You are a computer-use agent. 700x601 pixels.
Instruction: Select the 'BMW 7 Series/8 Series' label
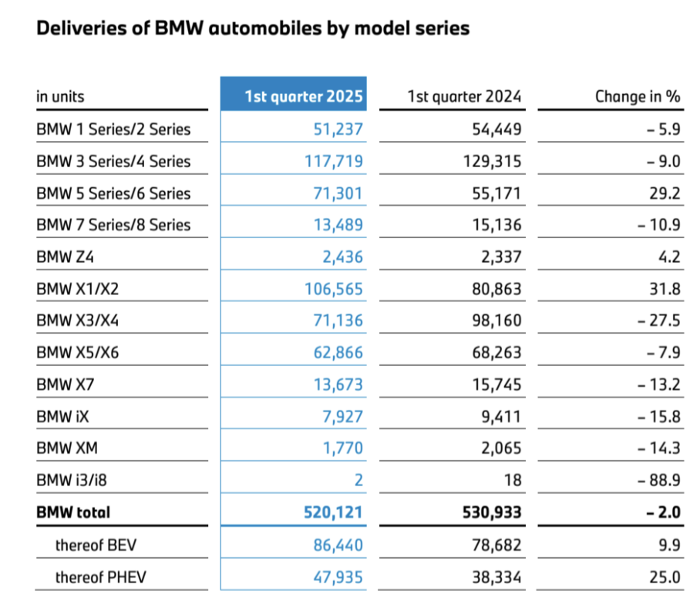[113, 225]
